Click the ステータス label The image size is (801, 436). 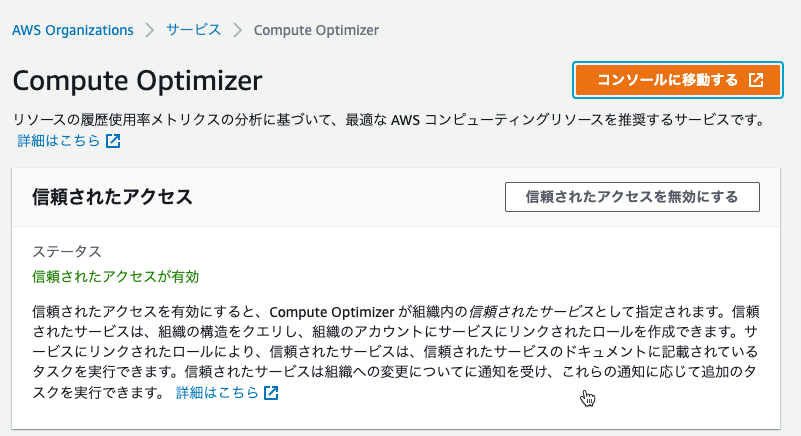point(67,251)
